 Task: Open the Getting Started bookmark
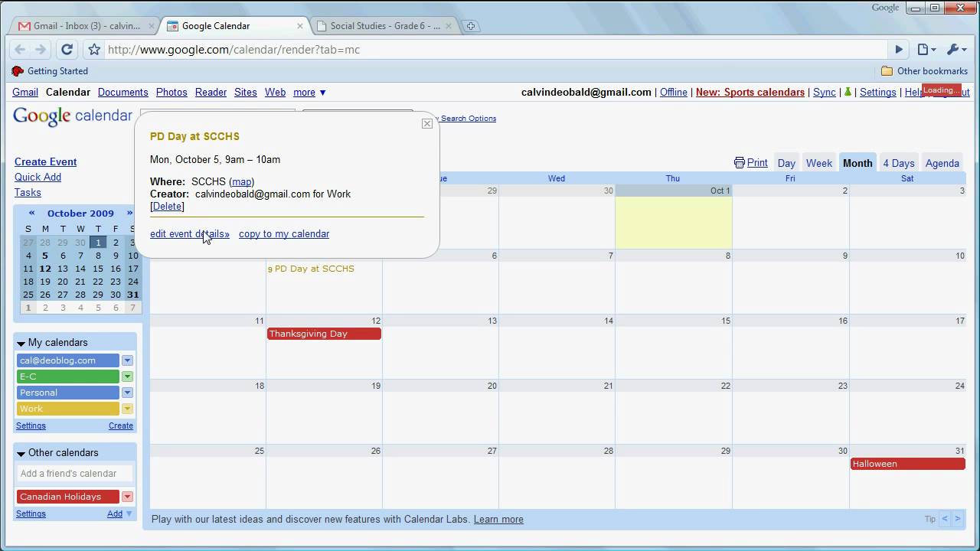(50, 71)
